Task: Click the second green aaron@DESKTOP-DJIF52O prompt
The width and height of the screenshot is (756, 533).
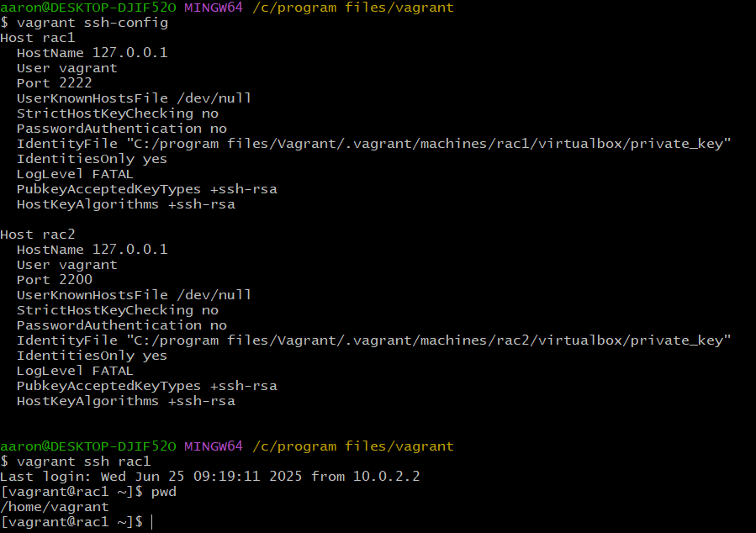Action: [x=87, y=446]
